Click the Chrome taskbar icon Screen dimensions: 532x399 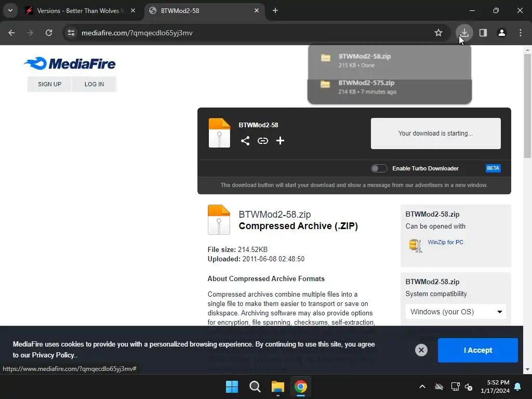click(301, 387)
